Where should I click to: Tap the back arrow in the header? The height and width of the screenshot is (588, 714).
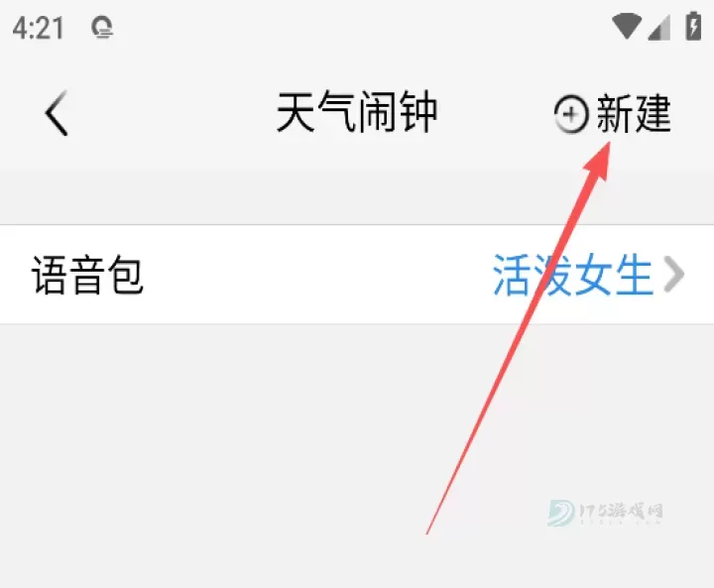point(57,112)
